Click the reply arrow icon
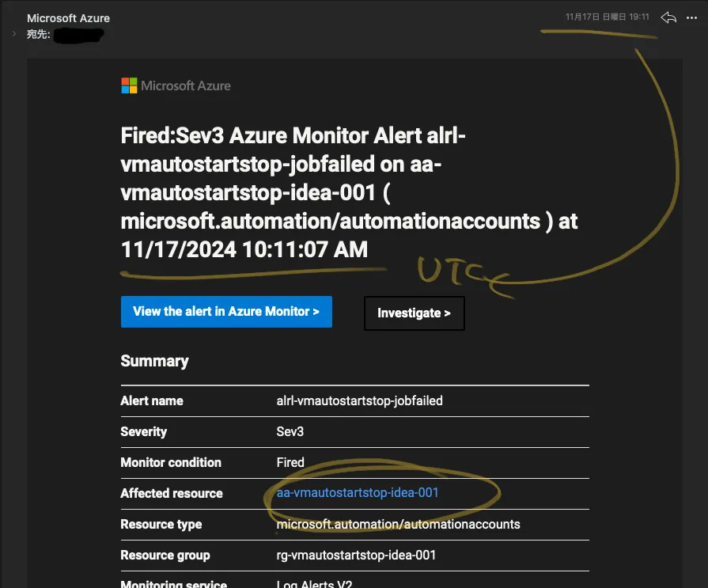Screen dimensions: 708x588 (x=668, y=17)
